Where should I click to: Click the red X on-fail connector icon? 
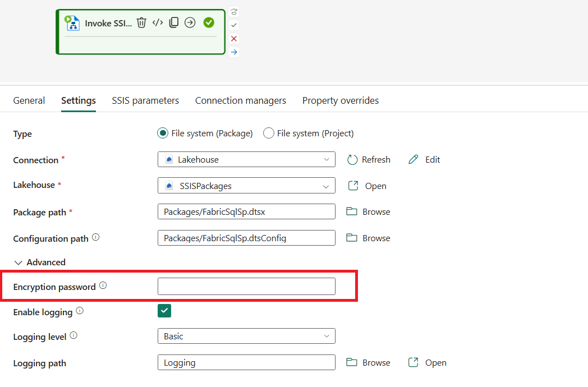pyautogui.click(x=234, y=39)
